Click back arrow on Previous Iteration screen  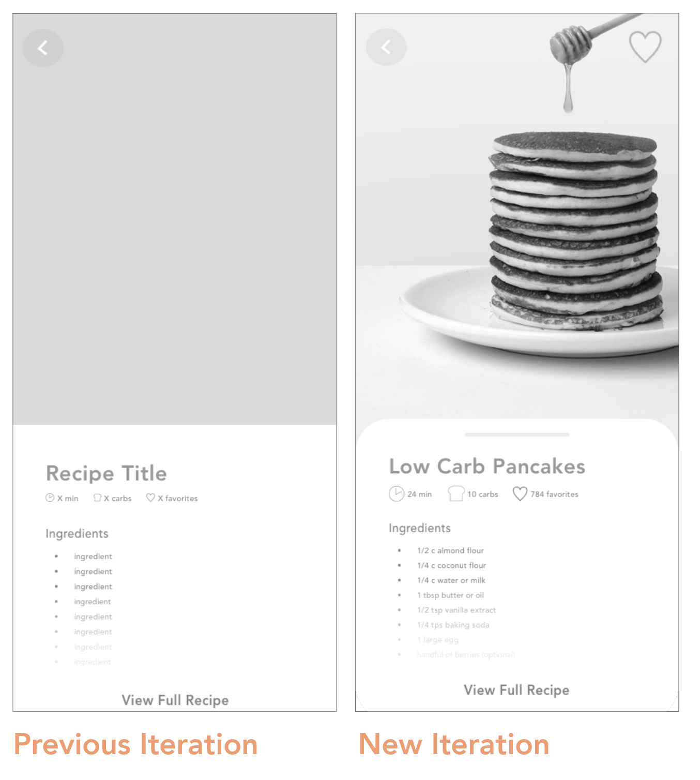pyautogui.click(x=43, y=48)
